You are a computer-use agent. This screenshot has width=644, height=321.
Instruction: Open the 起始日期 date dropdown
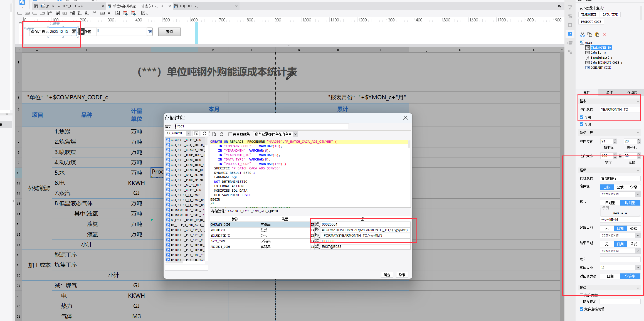click(x=638, y=235)
